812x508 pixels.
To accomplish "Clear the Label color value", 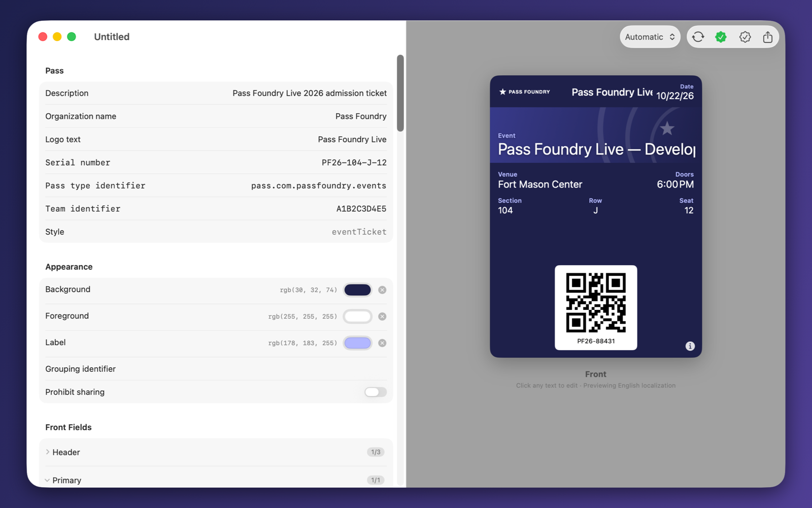I will [x=382, y=343].
